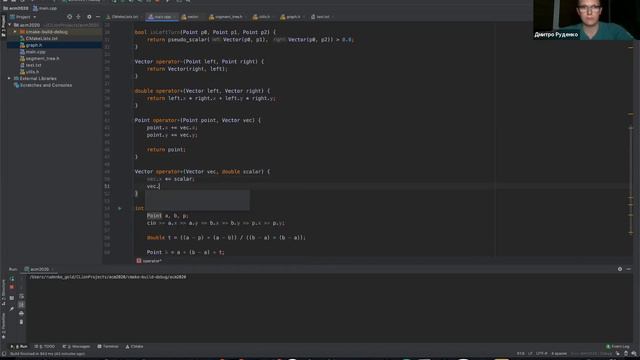Viewport: 640px width, 360px height.
Task: Click the print icon in Run panel
Action: [22, 313]
